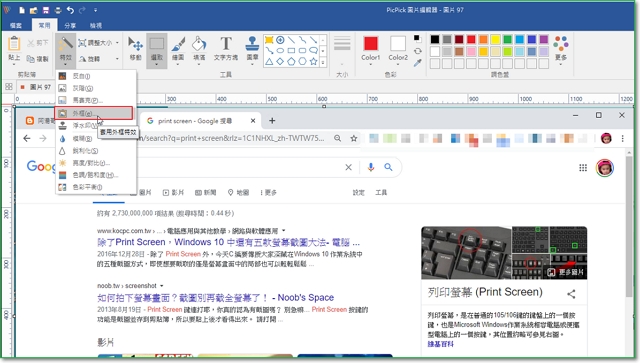
Task: Select the 文字方塊 text box tool
Action: point(226,49)
